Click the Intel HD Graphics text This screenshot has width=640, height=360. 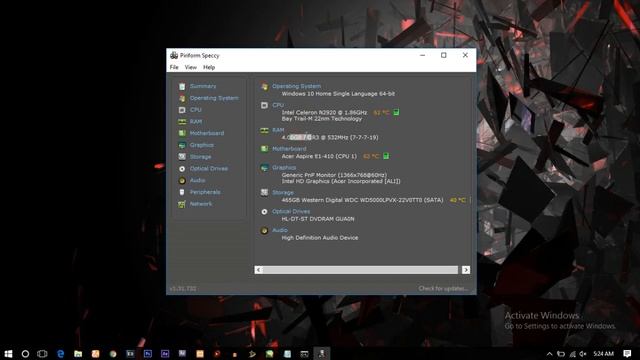click(x=341, y=181)
